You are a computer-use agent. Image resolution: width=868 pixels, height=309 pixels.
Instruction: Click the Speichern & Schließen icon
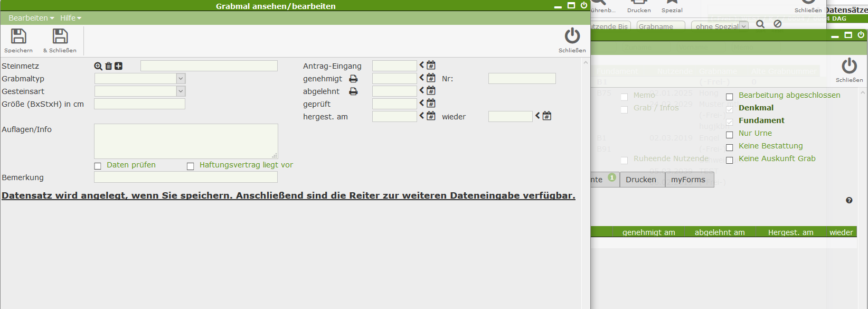[60, 37]
